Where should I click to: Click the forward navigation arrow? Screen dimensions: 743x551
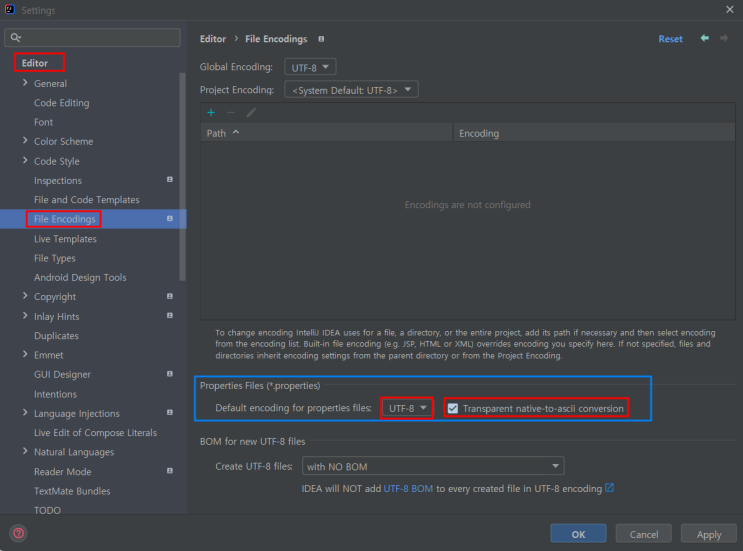pos(724,38)
